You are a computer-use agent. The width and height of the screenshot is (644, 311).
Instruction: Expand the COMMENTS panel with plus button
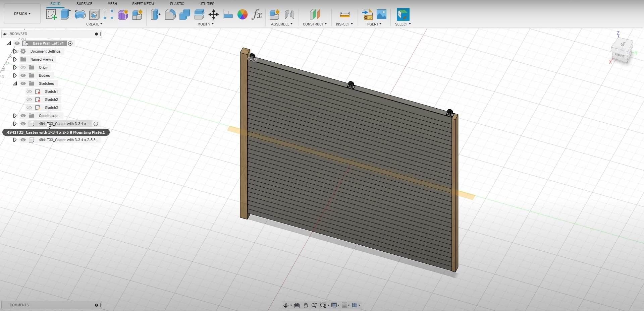point(96,305)
